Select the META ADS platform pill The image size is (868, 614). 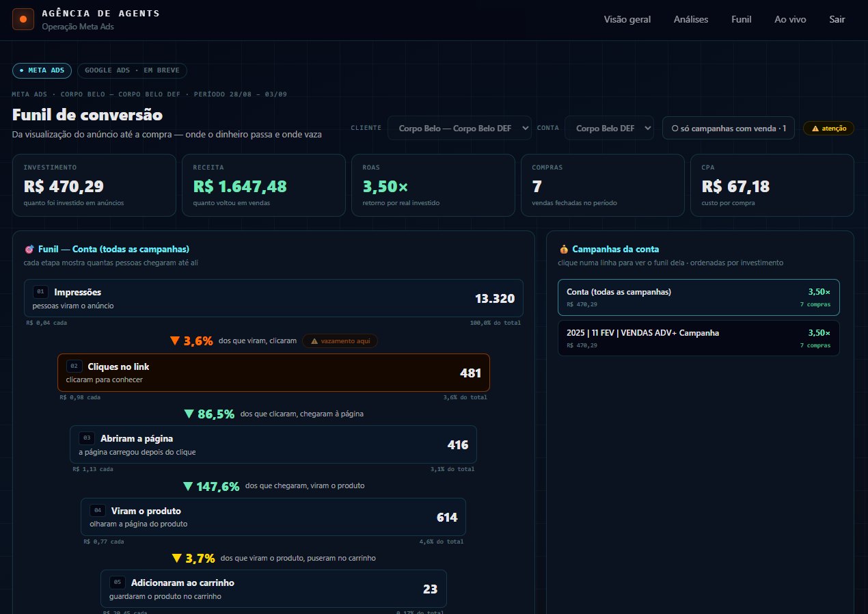(x=42, y=70)
